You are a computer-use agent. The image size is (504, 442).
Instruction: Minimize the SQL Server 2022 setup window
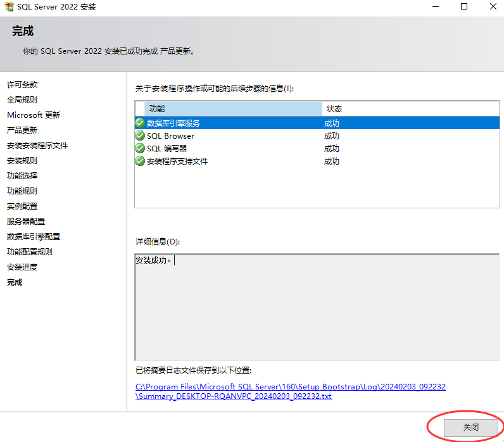point(436,6)
